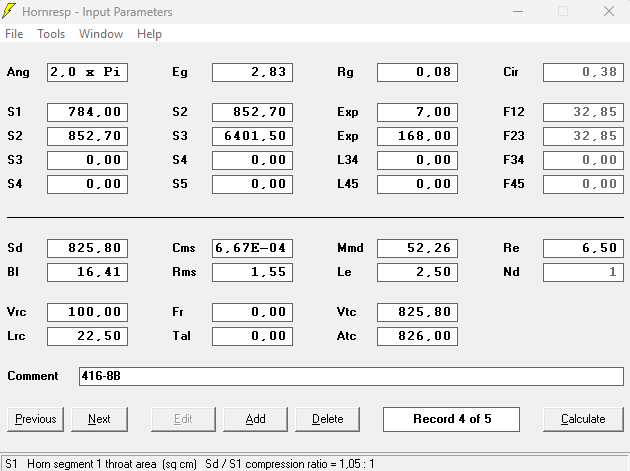Open the Help menu
This screenshot has width=630, height=471.
[x=149, y=34]
